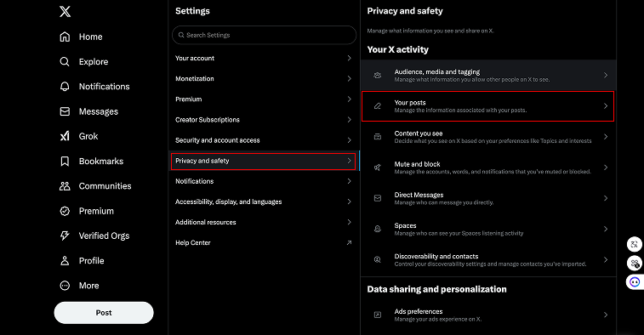Expand Content you see chevron
Image resolution: width=644 pixels, height=335 pixels.
pos(606,137)
